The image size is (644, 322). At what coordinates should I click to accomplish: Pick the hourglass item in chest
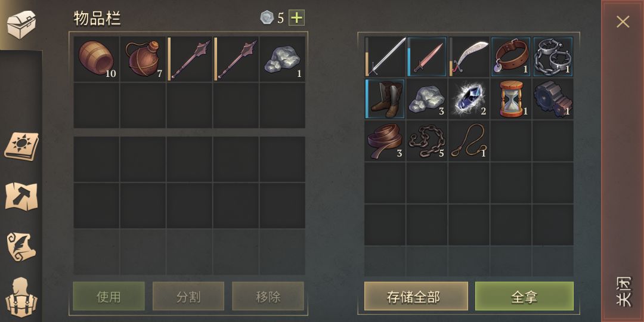pos(511,98)
